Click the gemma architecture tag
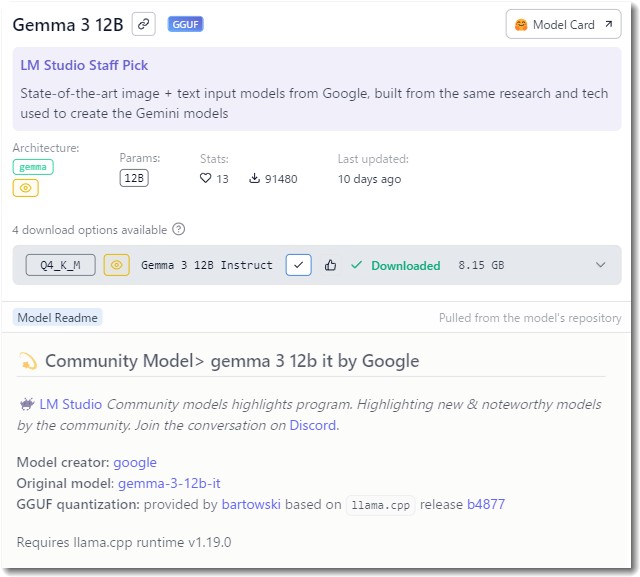 [33, 167]
